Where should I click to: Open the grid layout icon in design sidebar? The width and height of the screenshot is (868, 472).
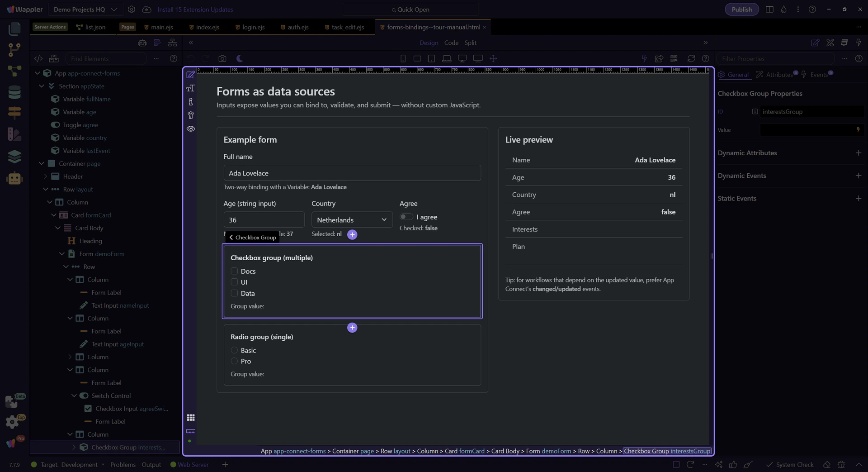click(191, 417)
